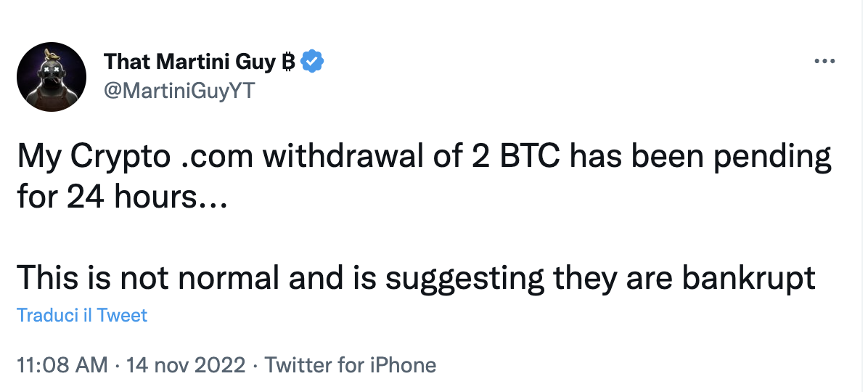Viewport: 868px width, 392px height.
Task: Select the 14 nov 2022 date
Action: [186, 364]
